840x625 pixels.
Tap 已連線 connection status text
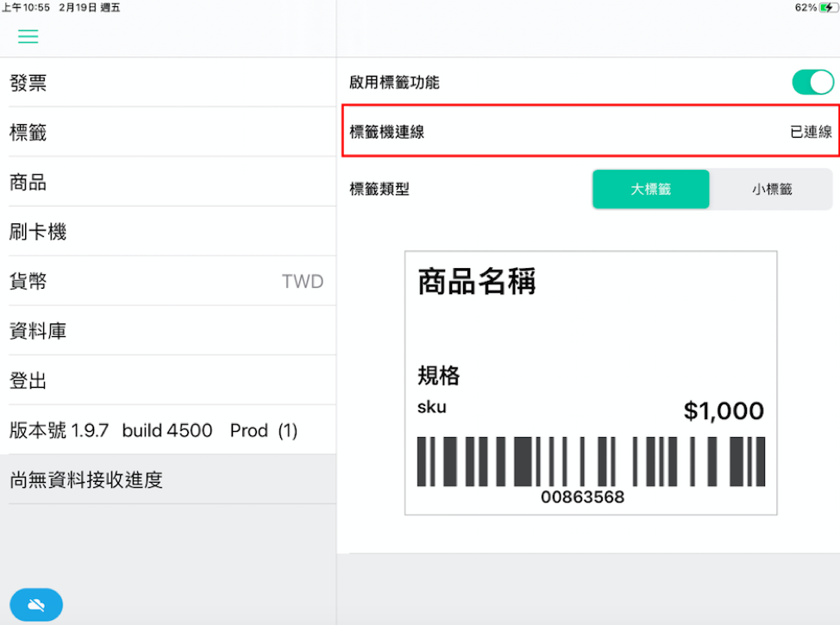coord(811,132)
